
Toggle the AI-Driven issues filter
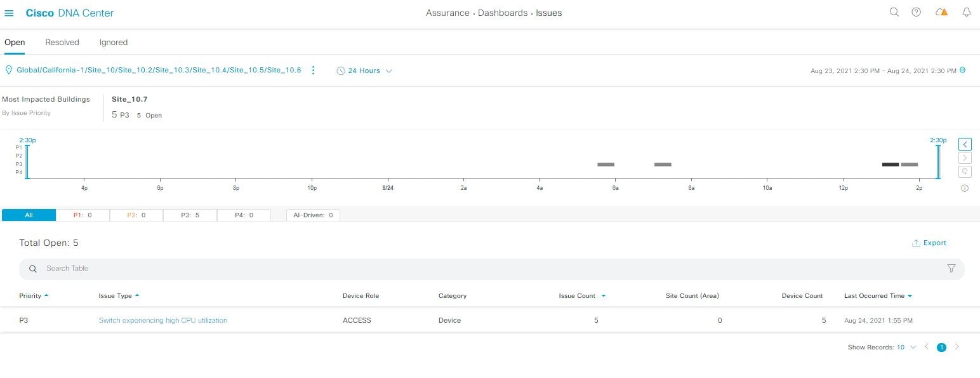coord(313,215)
